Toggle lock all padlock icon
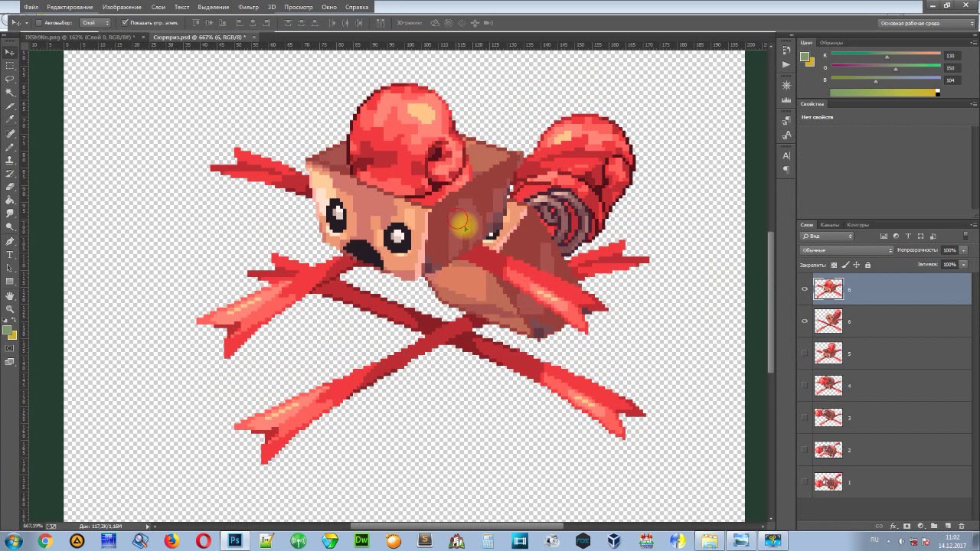This screenshot has height=551, width=980. coord(867,265)
